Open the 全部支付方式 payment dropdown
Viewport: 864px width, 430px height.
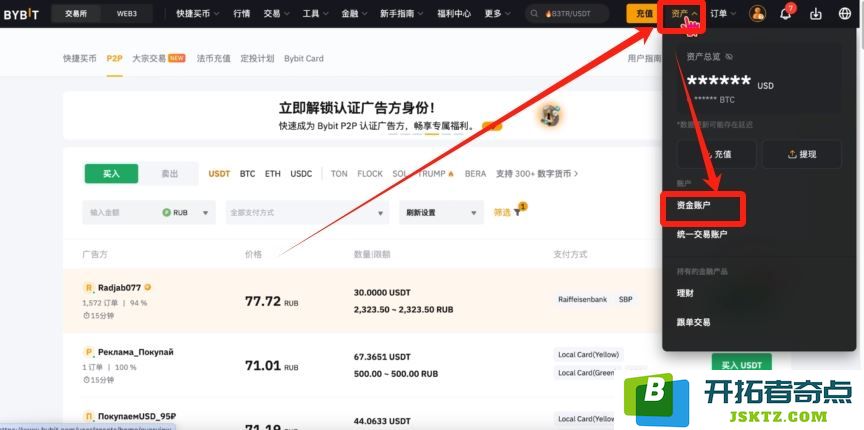coord(307,212)
